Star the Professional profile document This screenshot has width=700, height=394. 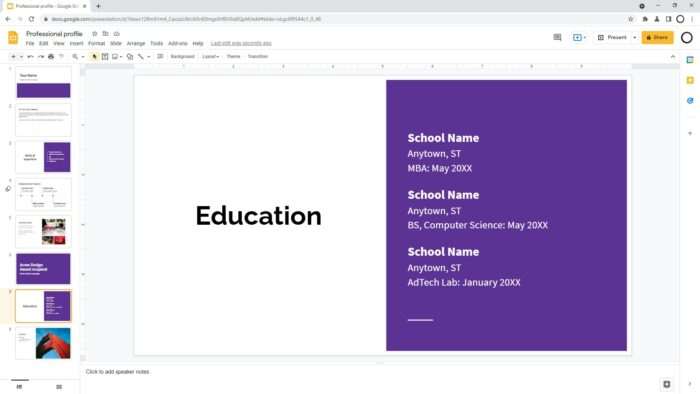[95, 34]
